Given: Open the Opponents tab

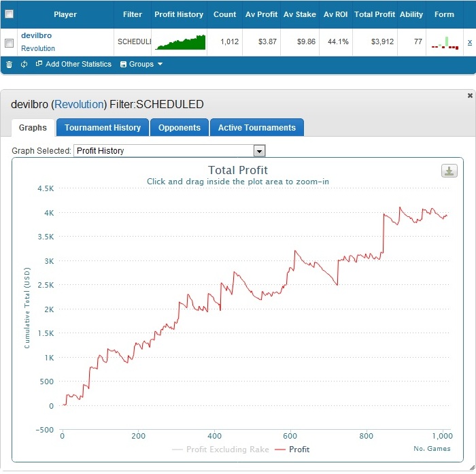Looking at the screenshot, I should [180, 128].
